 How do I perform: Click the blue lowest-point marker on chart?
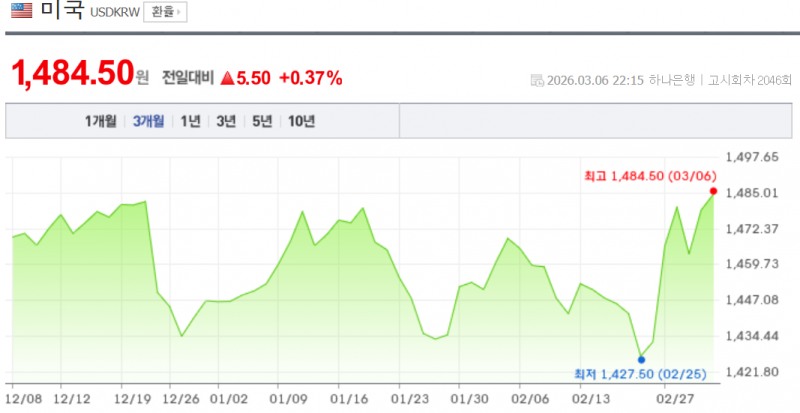[641, 360]
